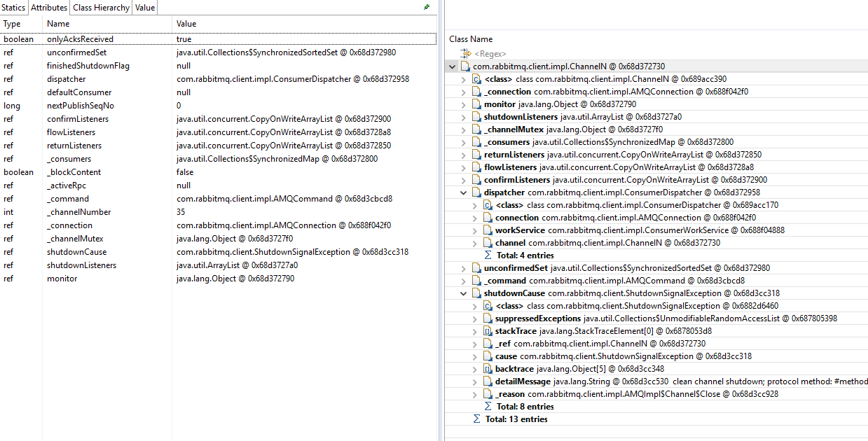Click the returnListeners row file icon
Screen dimensions: 868x441
point(477,155)
